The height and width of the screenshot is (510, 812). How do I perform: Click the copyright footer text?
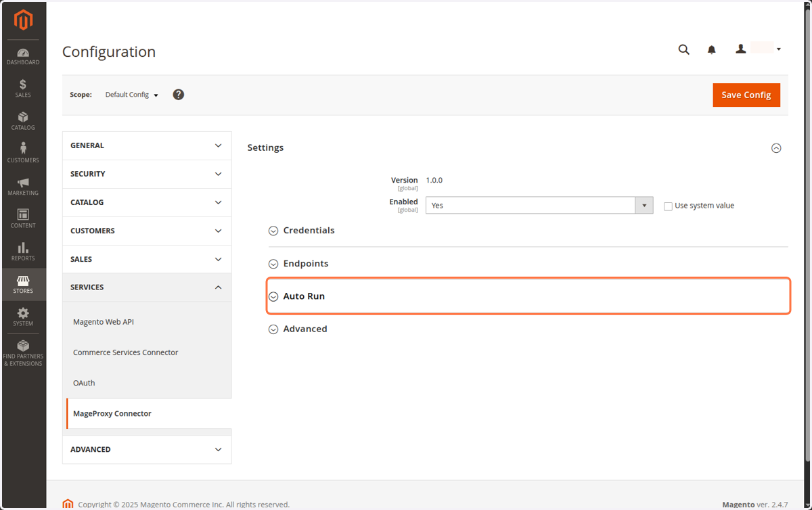pyautogui.click(x=184, y=505)
